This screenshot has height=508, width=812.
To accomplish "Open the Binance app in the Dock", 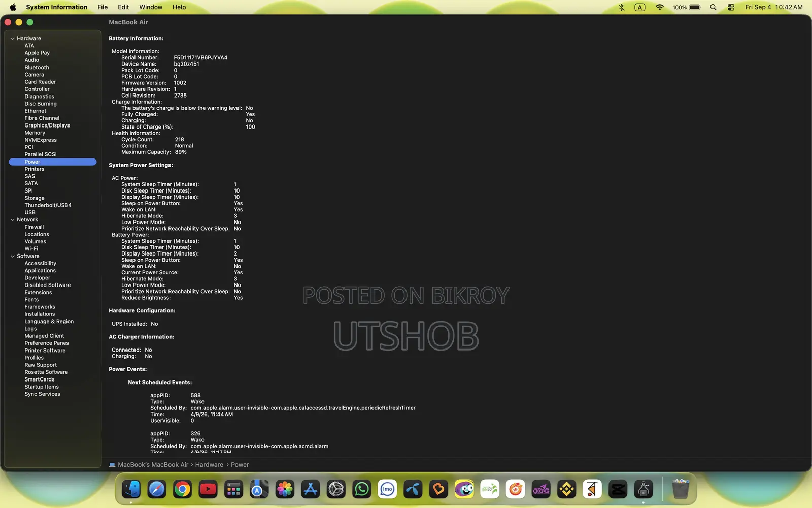I will point(566,489).
